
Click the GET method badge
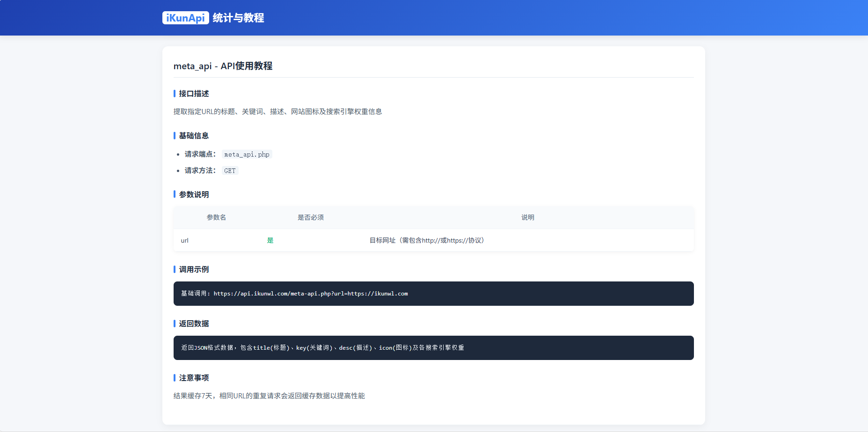(x=230, y=170)
